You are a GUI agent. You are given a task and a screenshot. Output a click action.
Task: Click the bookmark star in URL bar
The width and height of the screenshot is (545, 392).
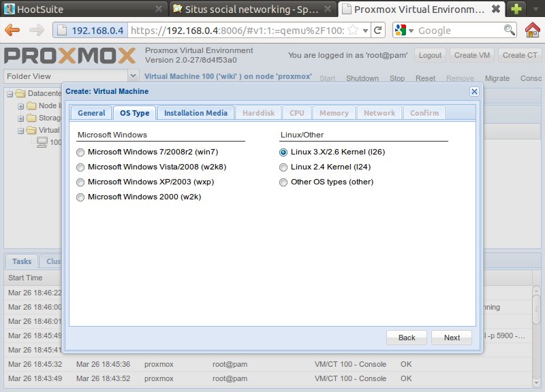point(353,31)
